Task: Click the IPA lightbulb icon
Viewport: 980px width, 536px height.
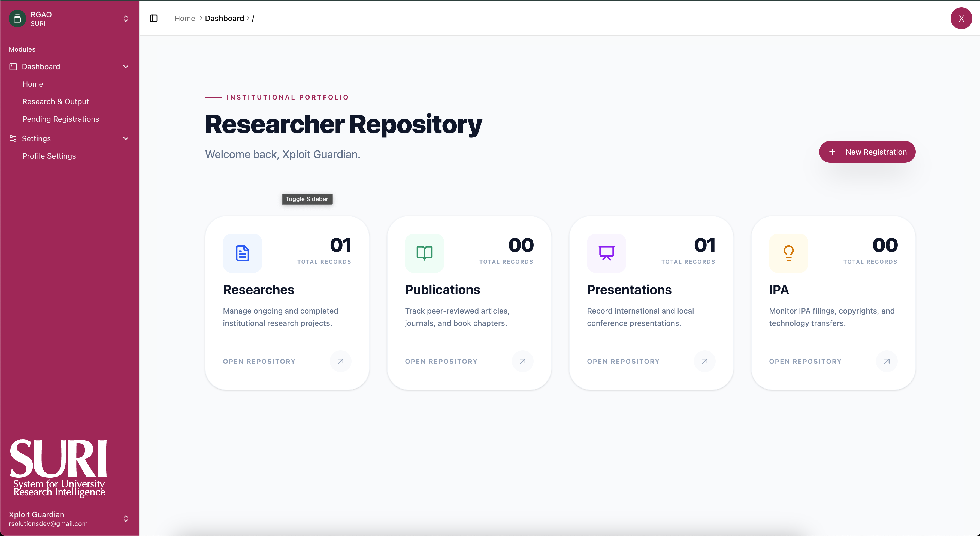Action: pyautogui.click(x=788, y=253)
